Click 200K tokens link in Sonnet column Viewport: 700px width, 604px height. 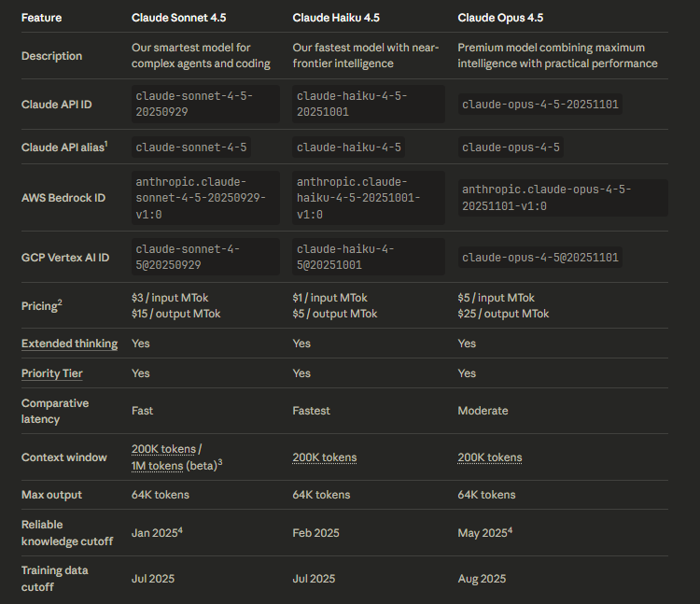(163, 449)
